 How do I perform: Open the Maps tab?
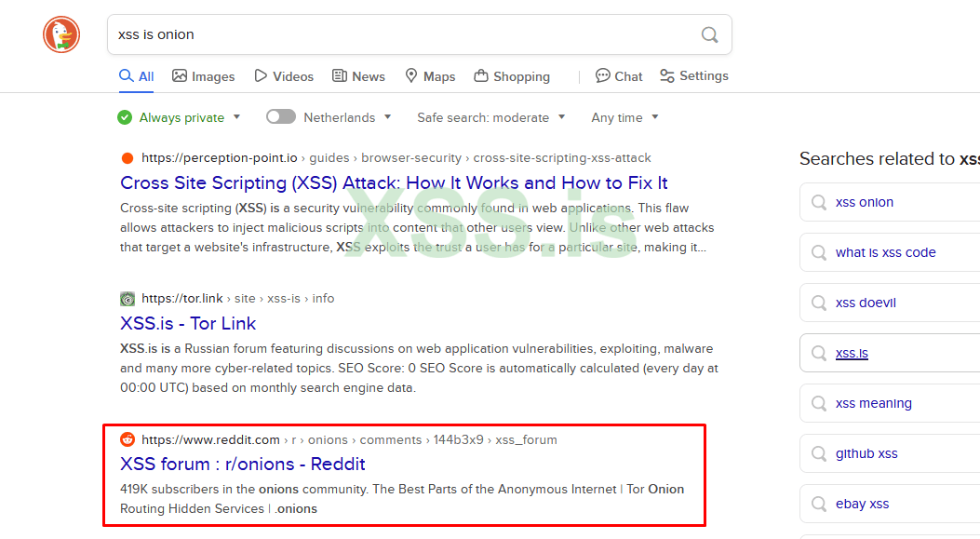(430, 76)
